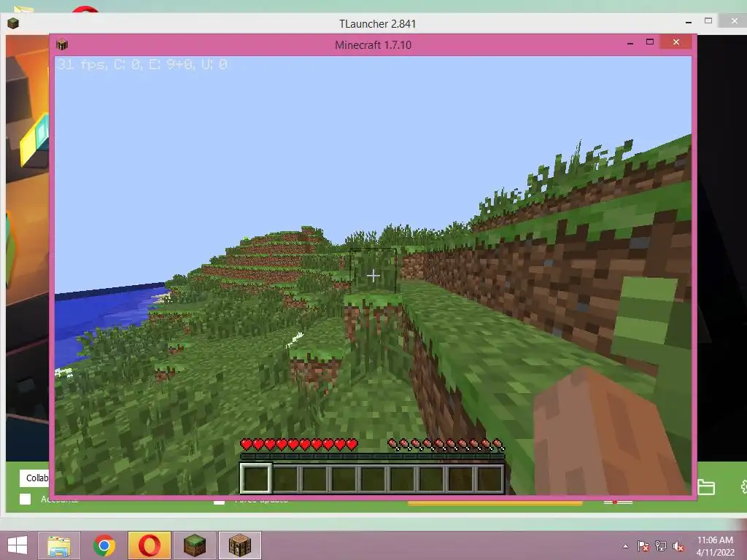747x560 pixels.
Task: Select the sixth hotbar slot
Action: pyautogui.click(x=402, y=478)
